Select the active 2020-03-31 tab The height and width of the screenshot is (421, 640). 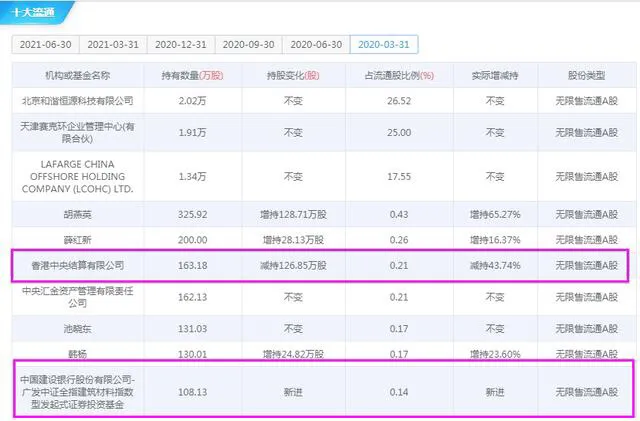(384, 45)
